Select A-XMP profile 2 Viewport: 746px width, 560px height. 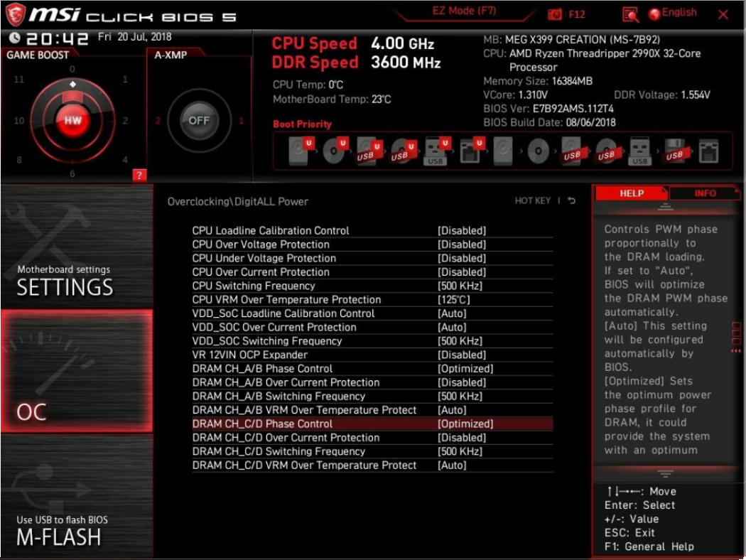[x=158, y=121]
